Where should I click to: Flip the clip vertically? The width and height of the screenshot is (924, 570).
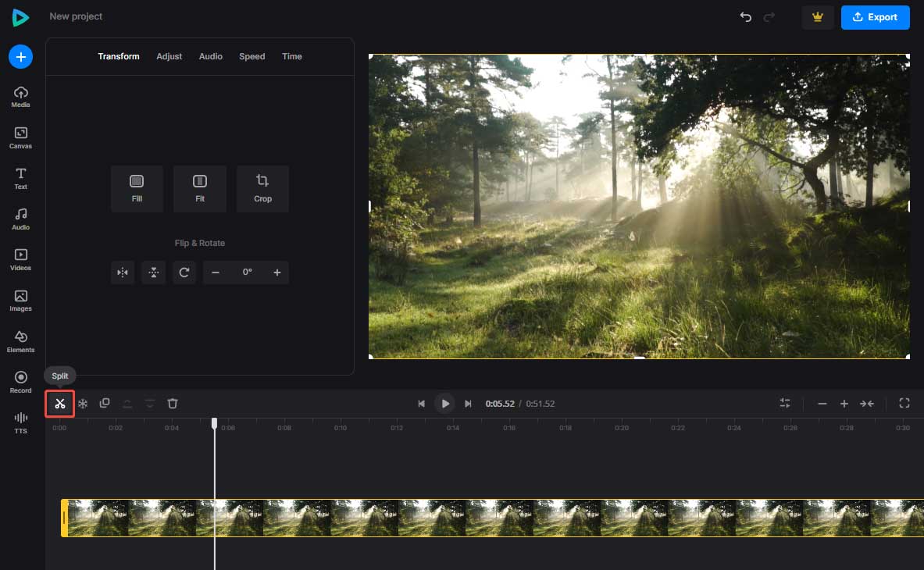pyautogui.click(x=153, y=273)
